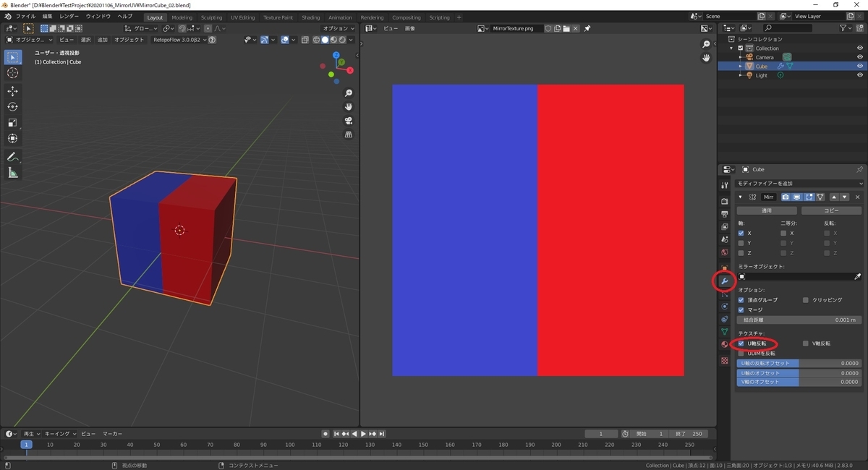Open viewport オプション dropdown
The width and height of the screenshot is (868, 470).
337,28
